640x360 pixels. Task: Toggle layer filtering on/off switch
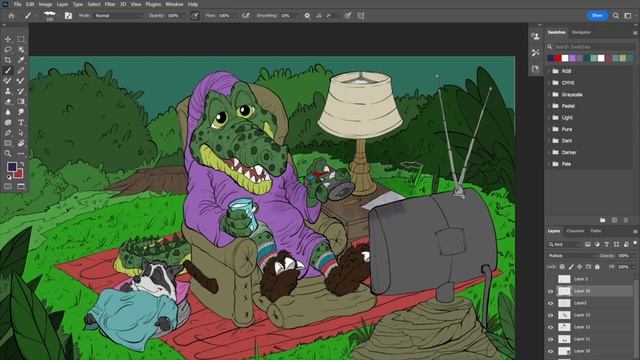coord(635,243)
